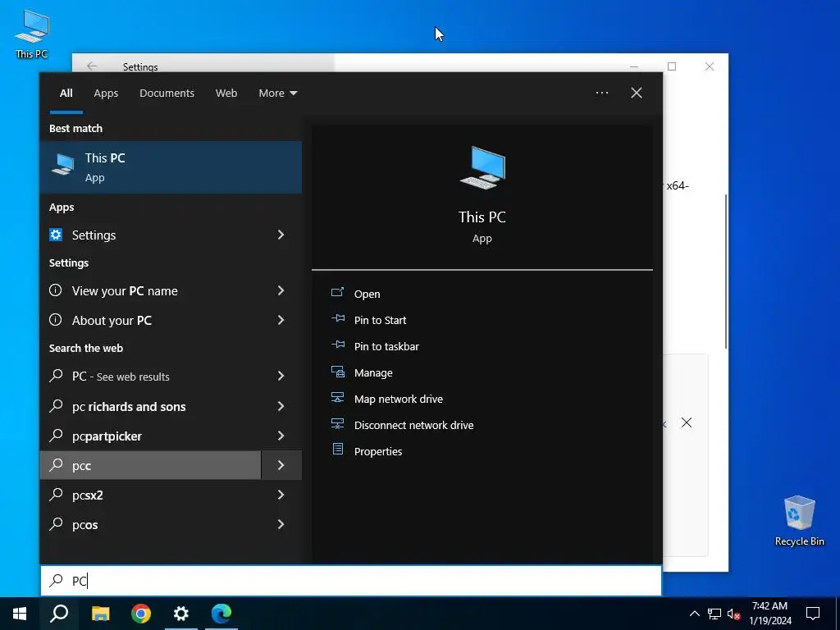Expand the About your PC arrow
840x630 pixels.
pos(281,320)
